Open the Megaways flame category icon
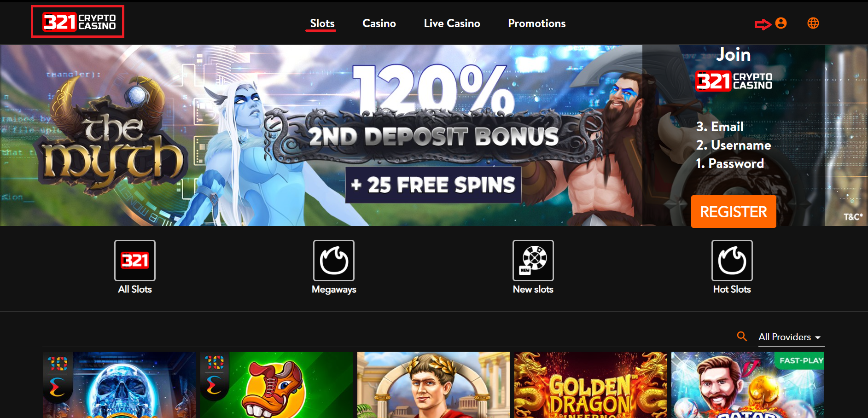Screen dimensions: 868x418 [334, 261]
